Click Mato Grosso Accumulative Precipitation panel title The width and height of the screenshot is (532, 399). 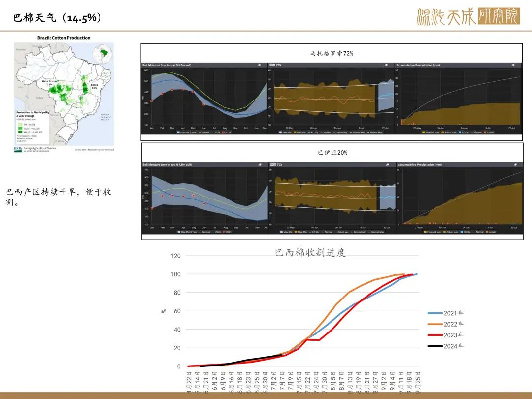click(x=418, y=65)
